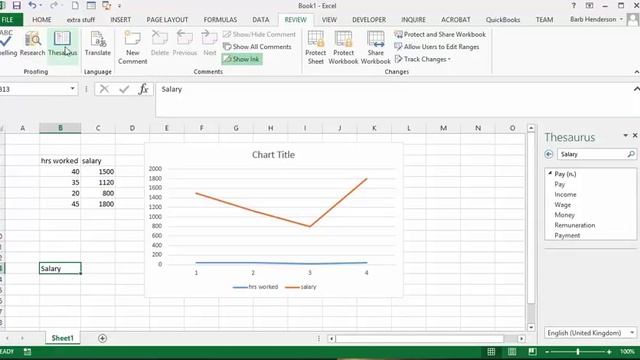Click the Save icon in quick access toolbar
Image resolution: width=640 pixels, height=360 pixels.
click(17, 5)
